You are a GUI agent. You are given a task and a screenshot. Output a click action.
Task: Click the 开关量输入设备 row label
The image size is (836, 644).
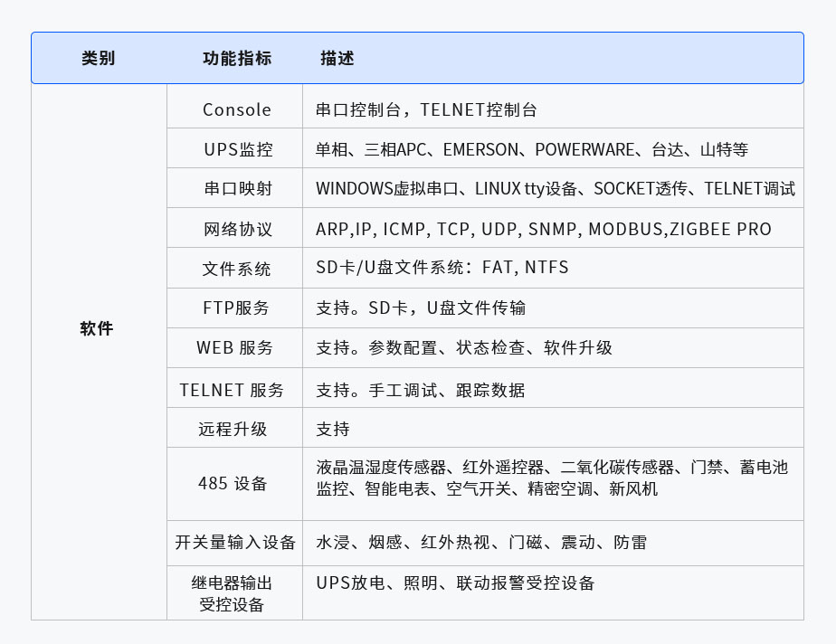coord(234,542)
